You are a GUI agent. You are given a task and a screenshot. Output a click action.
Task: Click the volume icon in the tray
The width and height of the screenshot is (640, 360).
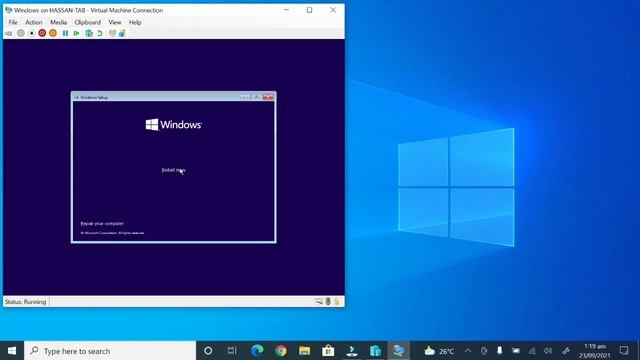point(548,351)
